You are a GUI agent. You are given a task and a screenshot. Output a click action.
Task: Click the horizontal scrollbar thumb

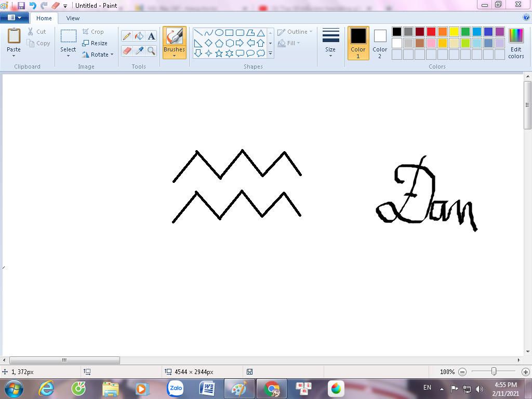point(64,360)
